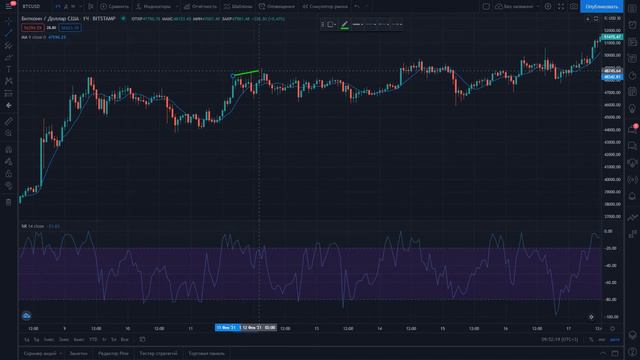Select the ruler measure tool
This screenshot has height=360, width=640.
(9, 121)
